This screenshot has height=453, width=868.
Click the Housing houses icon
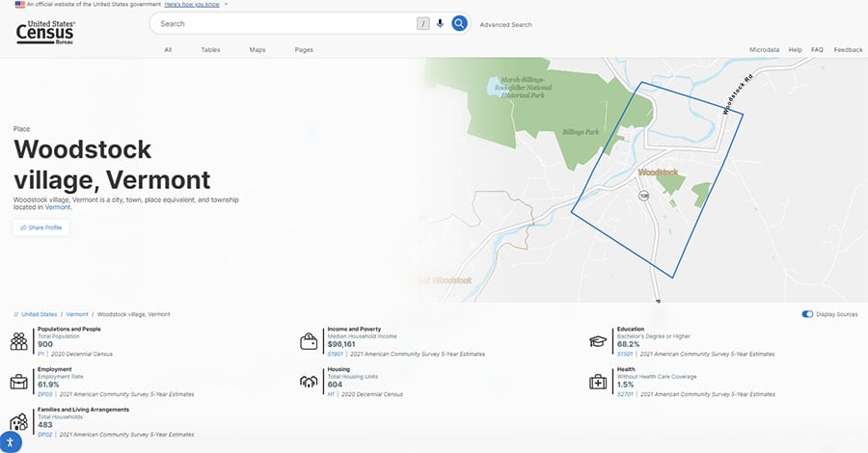[x=309, y=382]
